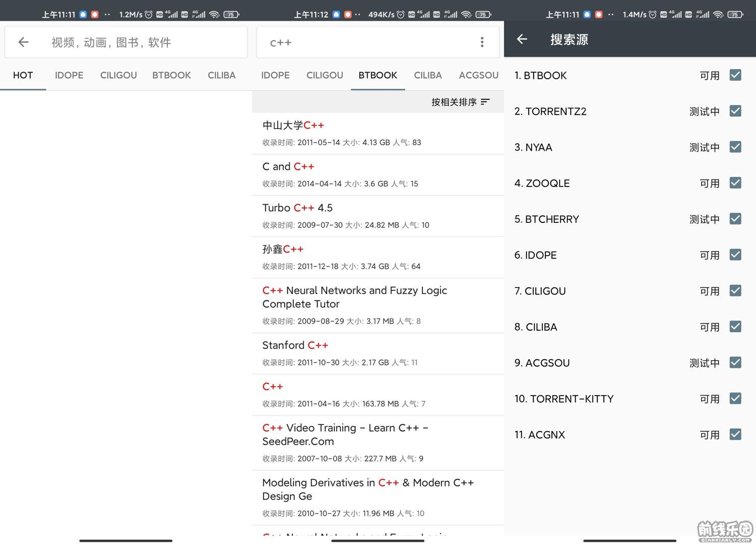Open the C++ Video Training SeedPeer.Com result
This screenshot has height=546, width=756.
[378, 443]
